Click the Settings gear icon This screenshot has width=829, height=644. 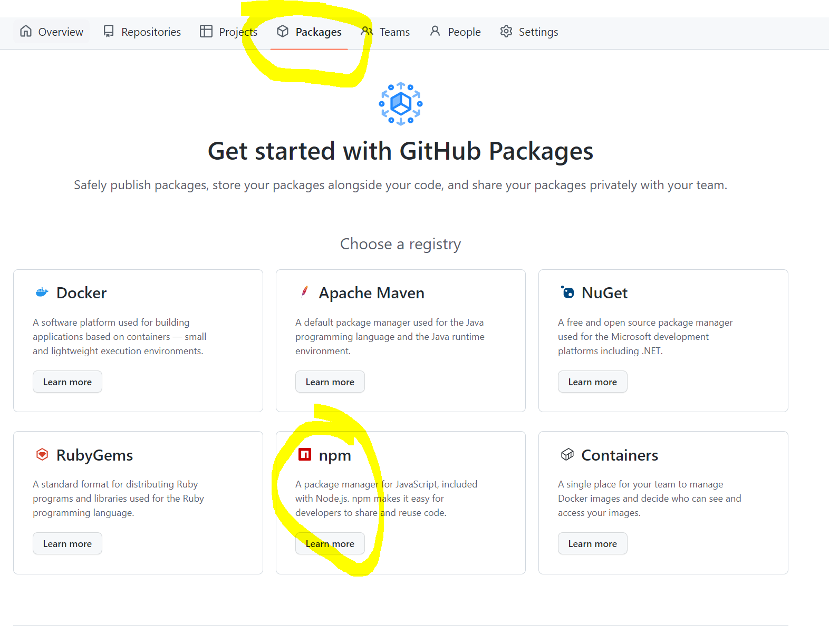coord(506,32)
